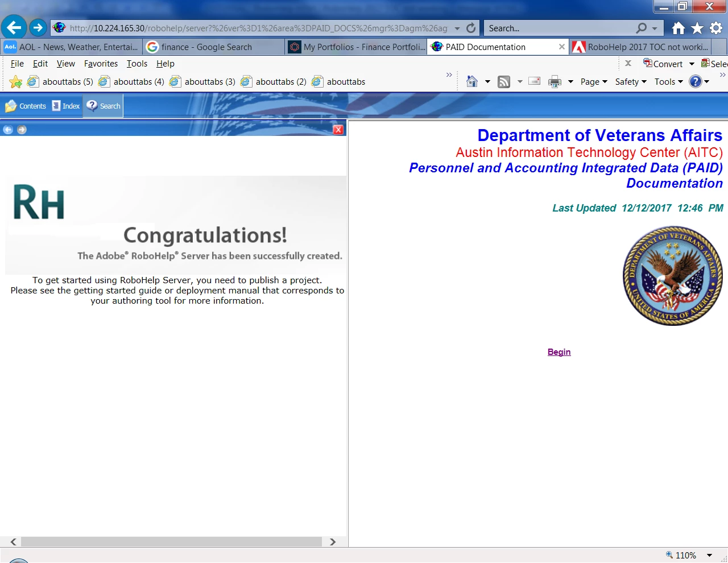Click the Begin link

click(559, 352)
